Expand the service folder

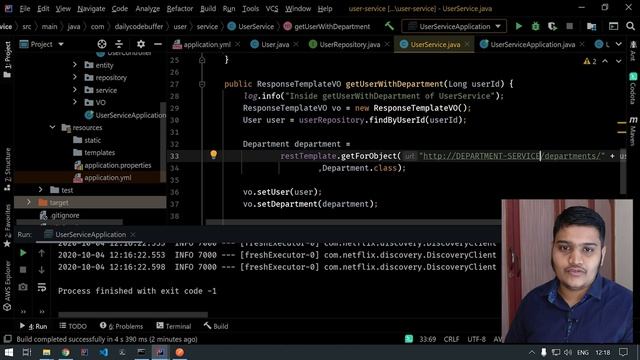coord(75,90)
